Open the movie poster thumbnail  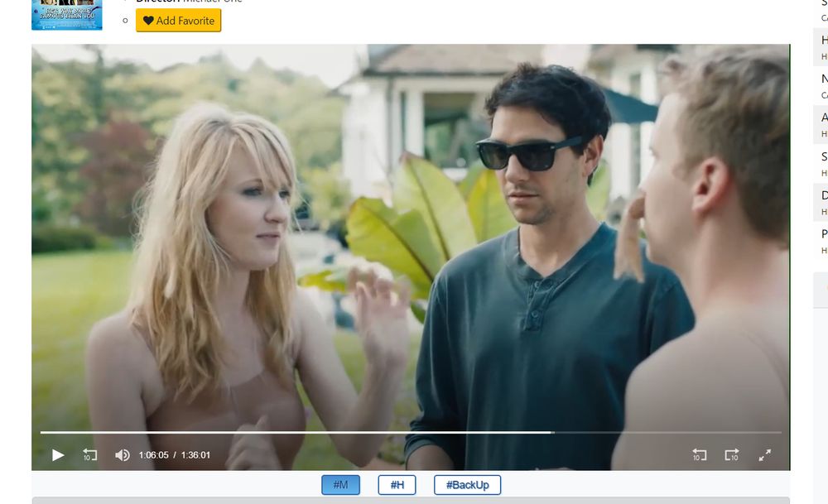[66, 15]
